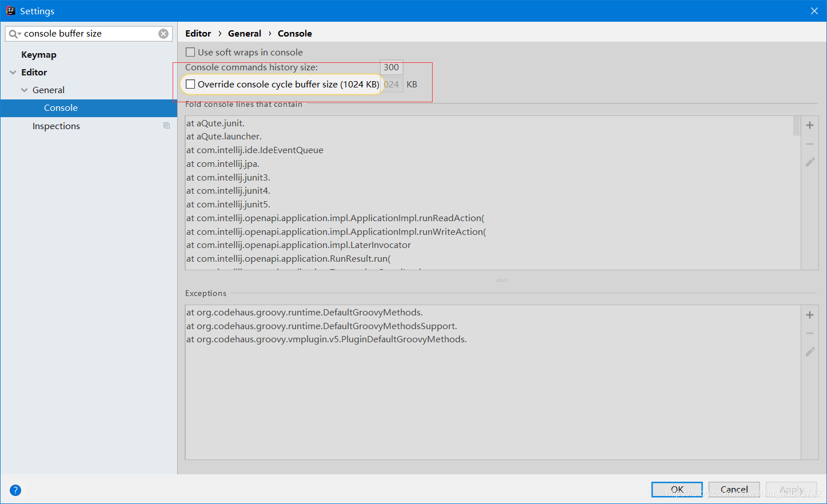
Task: Collapse the Editor tree node
Action: click(x=13, y=73)
